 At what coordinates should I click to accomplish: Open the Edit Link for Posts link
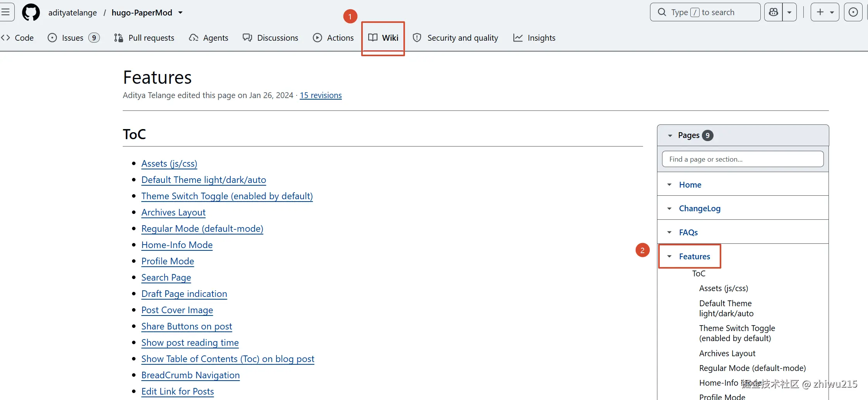[x=178, y=391]
